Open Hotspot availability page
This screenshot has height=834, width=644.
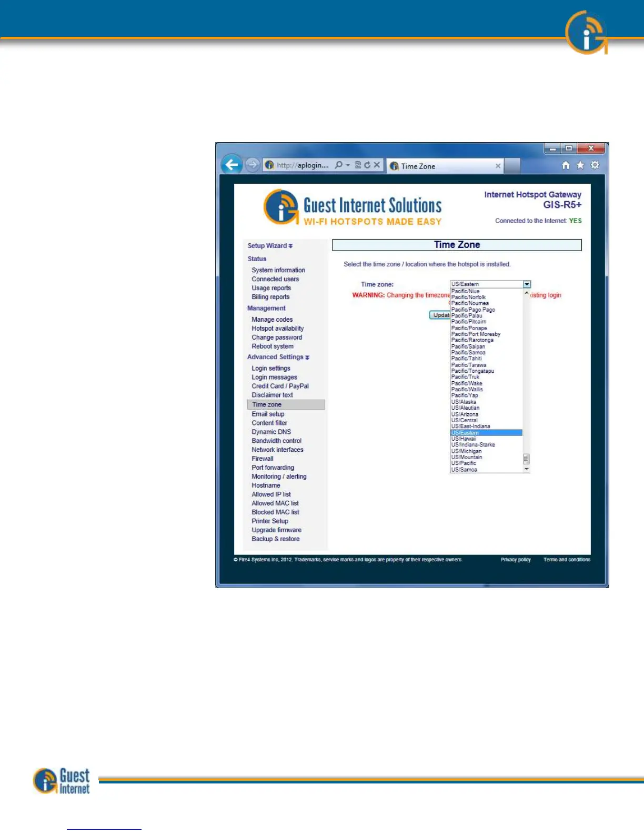[278, 329]
